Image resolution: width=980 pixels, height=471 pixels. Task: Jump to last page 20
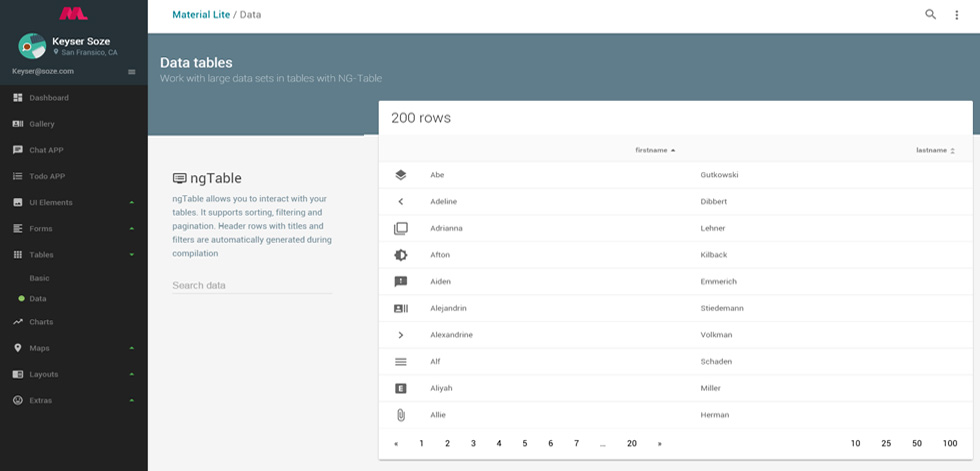[632, 444]
